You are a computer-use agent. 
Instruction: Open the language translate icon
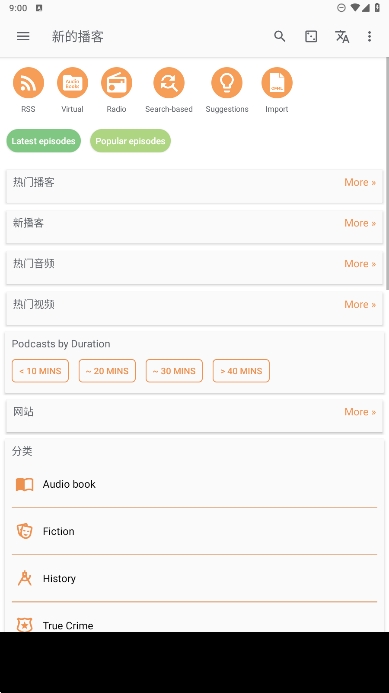[342, 36]
